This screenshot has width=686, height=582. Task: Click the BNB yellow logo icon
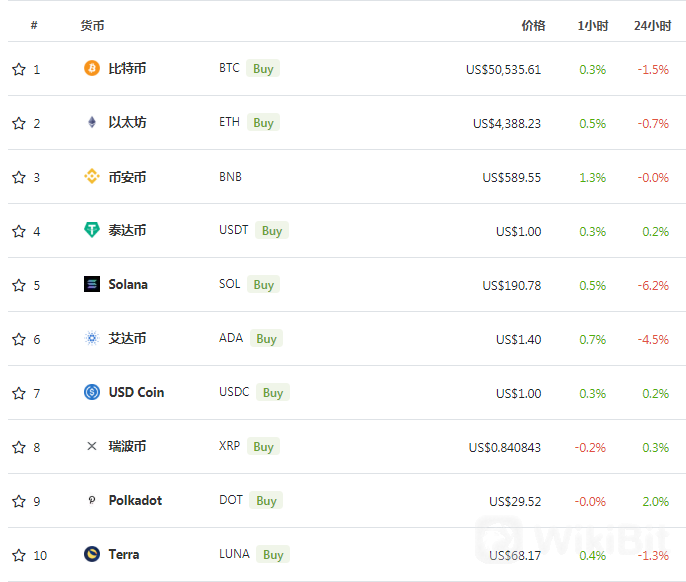pos(92,176)
